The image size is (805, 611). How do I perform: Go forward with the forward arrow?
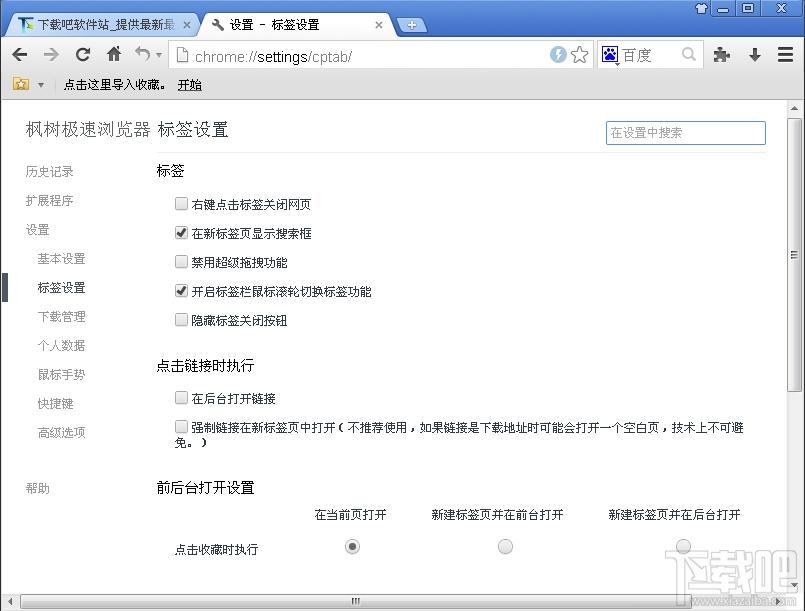(x=51, y=54)
